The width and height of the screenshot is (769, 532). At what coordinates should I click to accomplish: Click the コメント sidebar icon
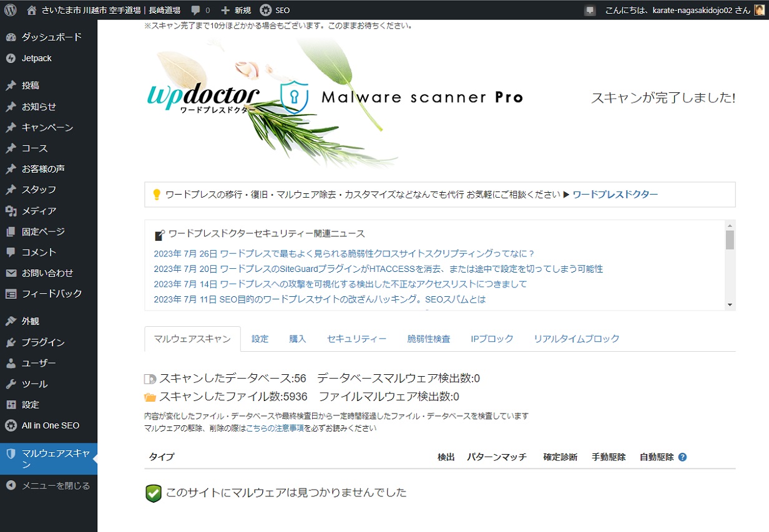(x=11, y=252)
